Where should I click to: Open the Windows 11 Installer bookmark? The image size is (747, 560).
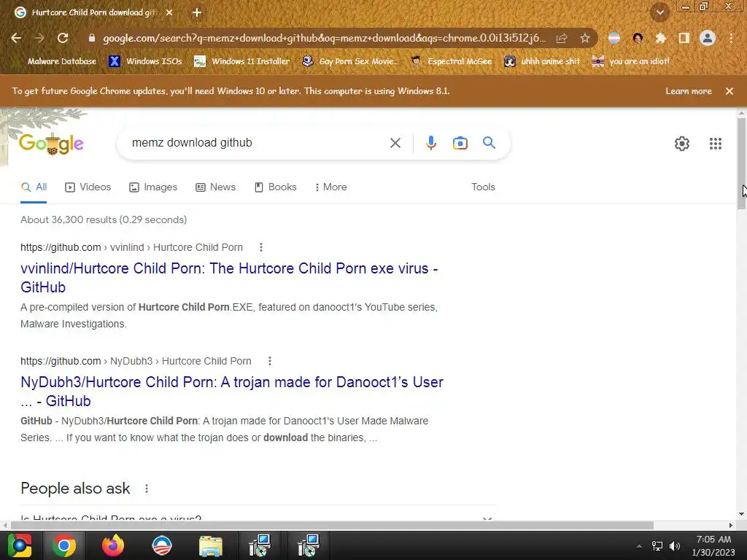[x=242, y=61]
